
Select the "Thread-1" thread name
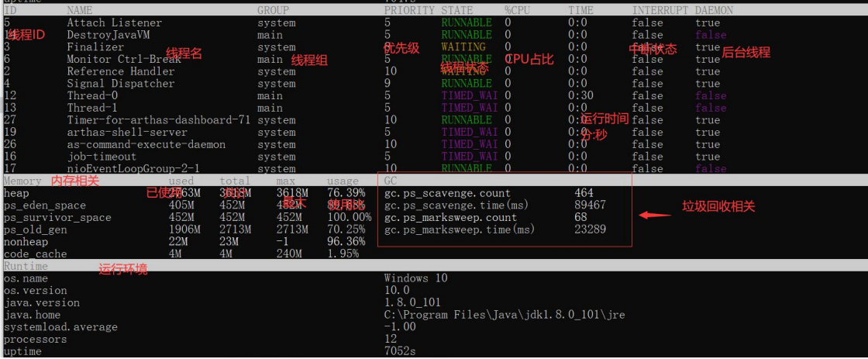point(92,108)
